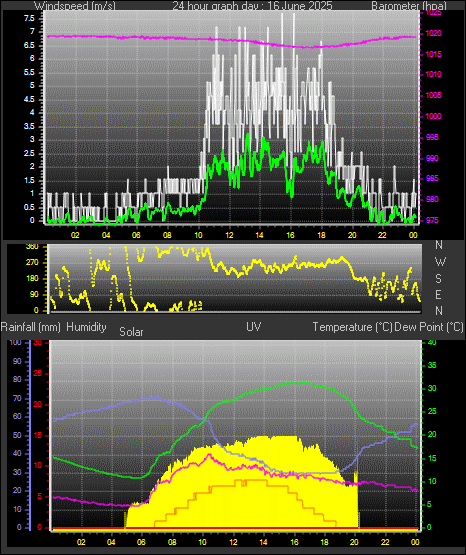Click the 06 hour marker on wind graph
The image size is (466, 555).
136,235
